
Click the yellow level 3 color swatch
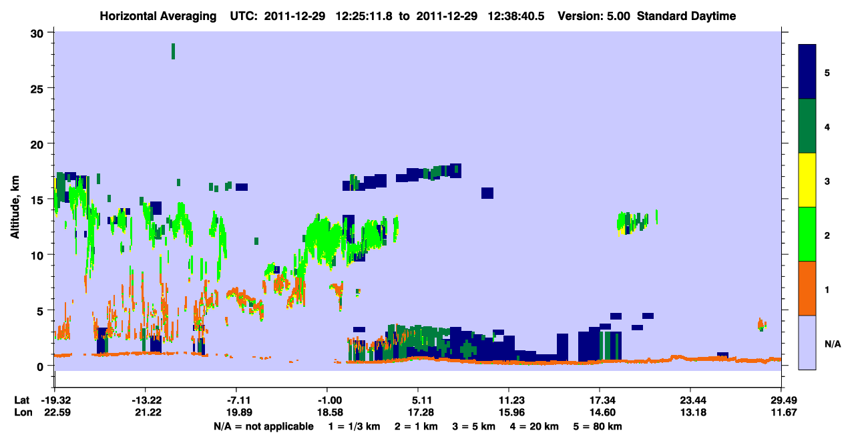coord(808,180)
